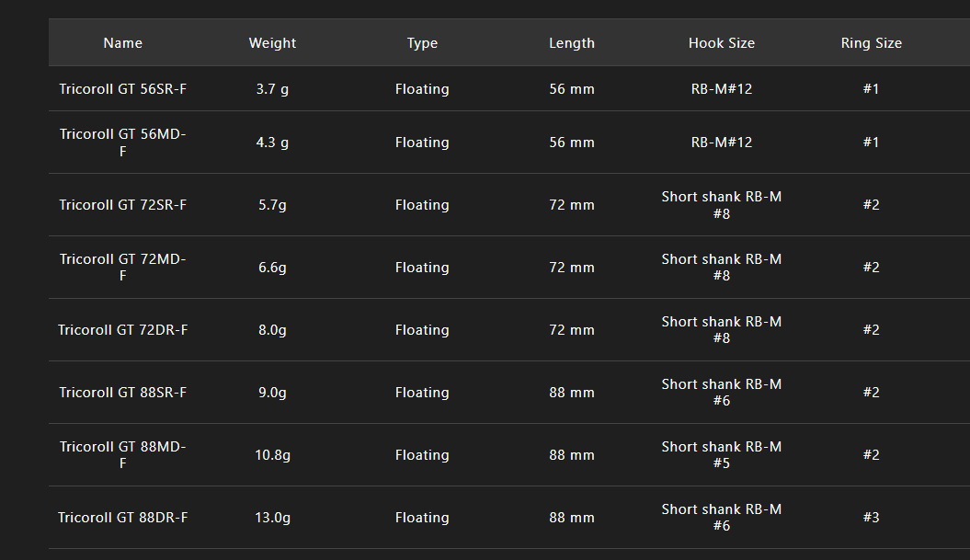
Task: Click the Weight column header
Action: click(x=272, y=42)
